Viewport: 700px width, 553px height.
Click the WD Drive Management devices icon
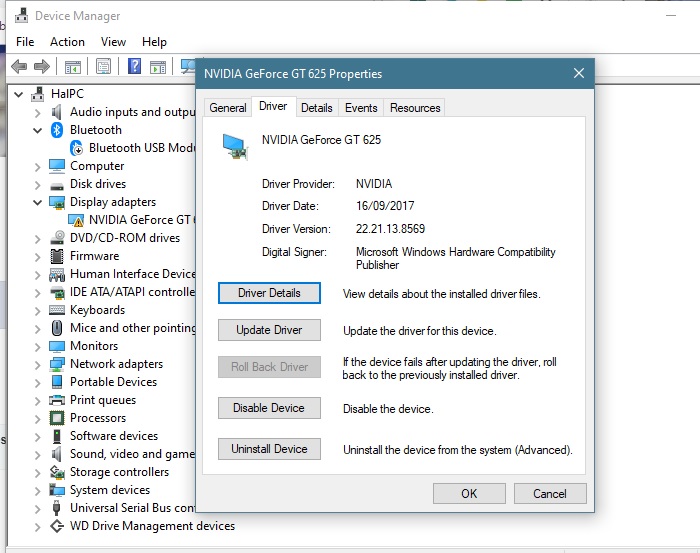[x=57, y=526]
